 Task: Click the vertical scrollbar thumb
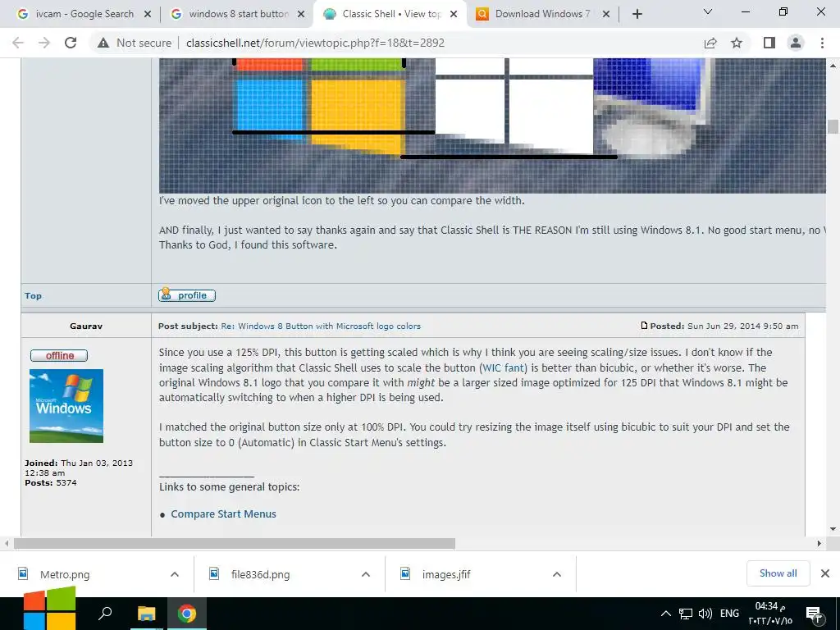pyautogui.click(x=833, y=127)
